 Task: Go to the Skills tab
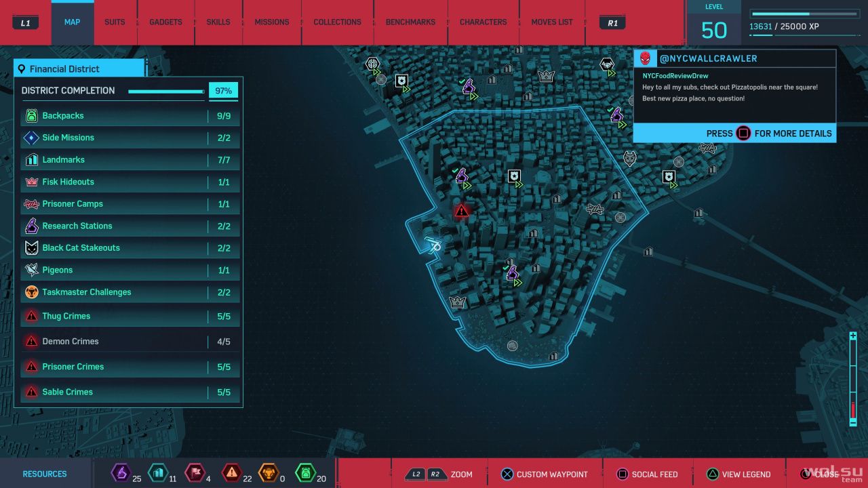pos(218,22)
